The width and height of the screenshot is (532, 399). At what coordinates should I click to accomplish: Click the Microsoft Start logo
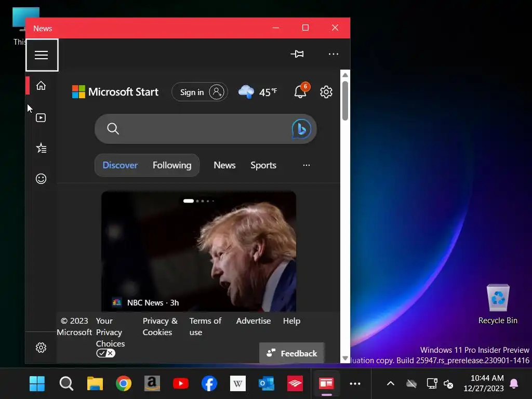(115, 92)
